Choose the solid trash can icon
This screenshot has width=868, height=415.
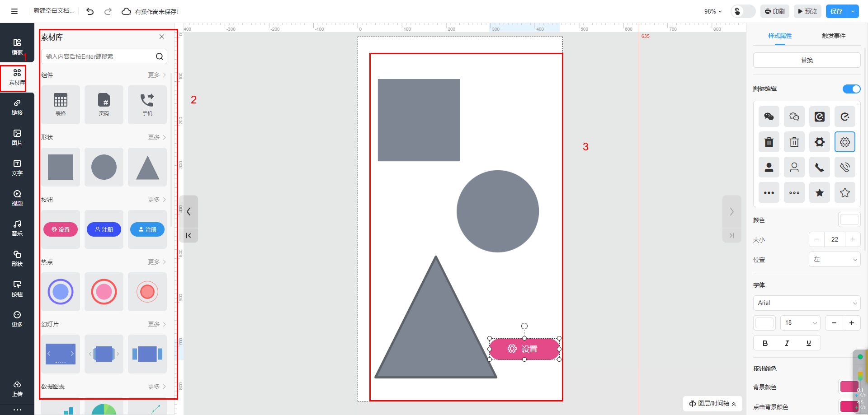pos(769,142)
